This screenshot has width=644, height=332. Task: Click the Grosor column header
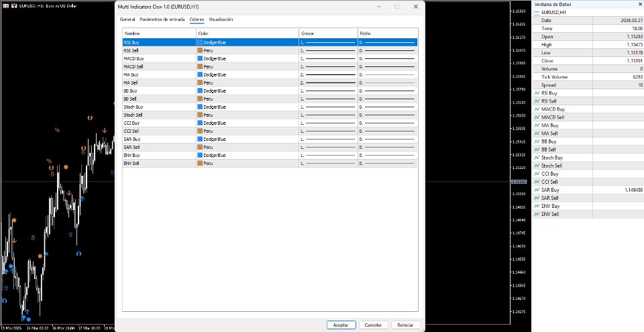[328, 34]
